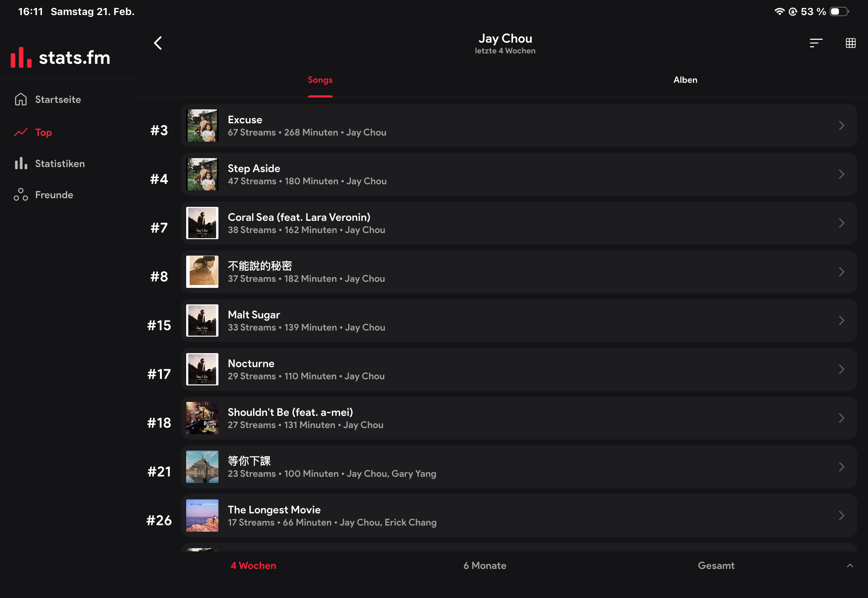Tap the orientation lock status icon
The image size is (868, 598).
[x=792, y=11]
